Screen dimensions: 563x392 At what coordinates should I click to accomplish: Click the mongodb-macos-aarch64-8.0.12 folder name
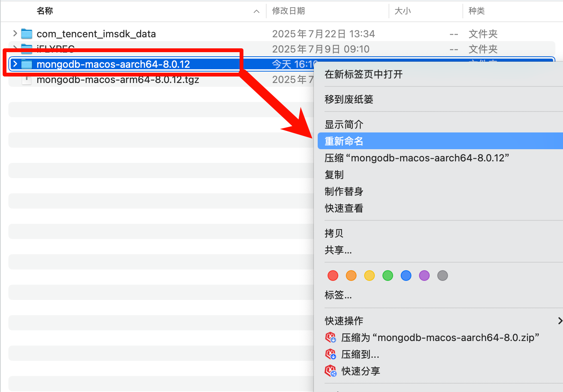(113, 64)
